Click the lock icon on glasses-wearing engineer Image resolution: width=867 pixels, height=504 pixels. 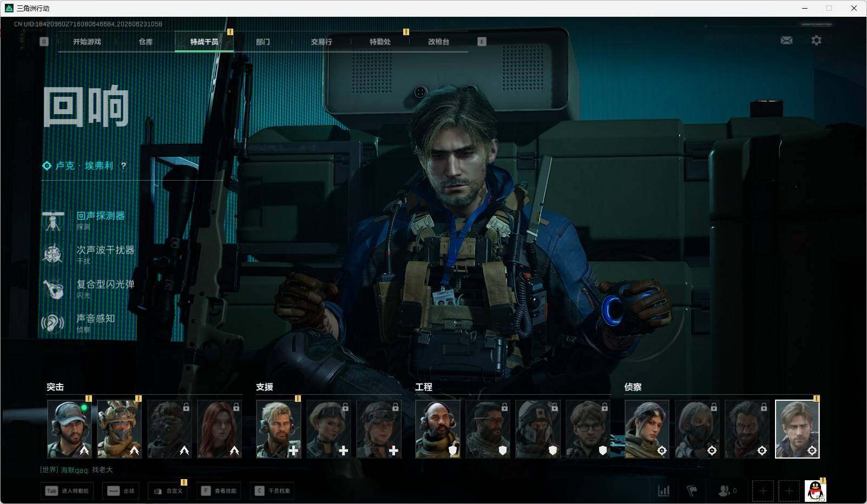[605, 407]
